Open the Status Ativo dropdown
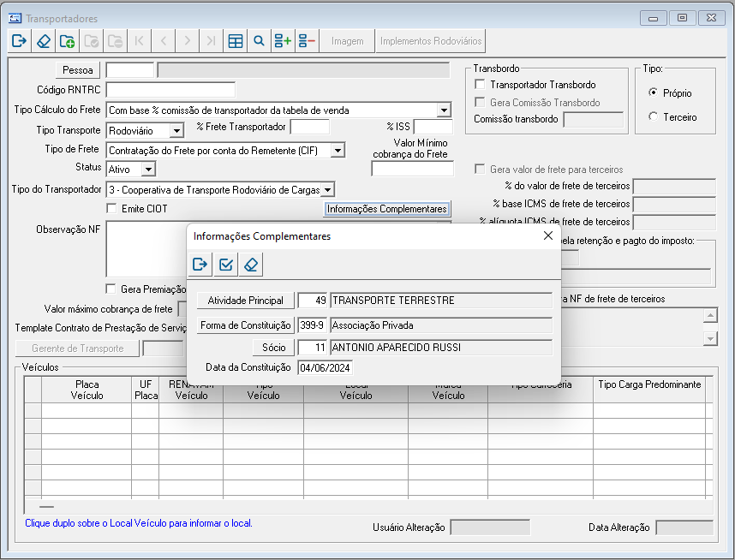735x560 pixels. pyautogui.click(x=148, y=170)
